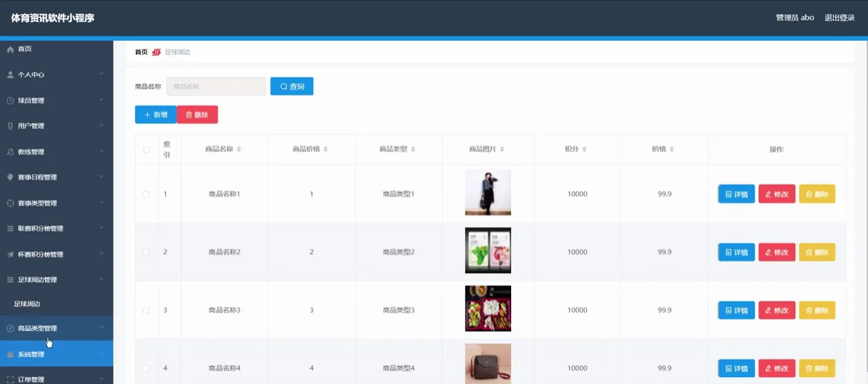
Task: Click the blue 新增 button
Action: click(156, 115)
